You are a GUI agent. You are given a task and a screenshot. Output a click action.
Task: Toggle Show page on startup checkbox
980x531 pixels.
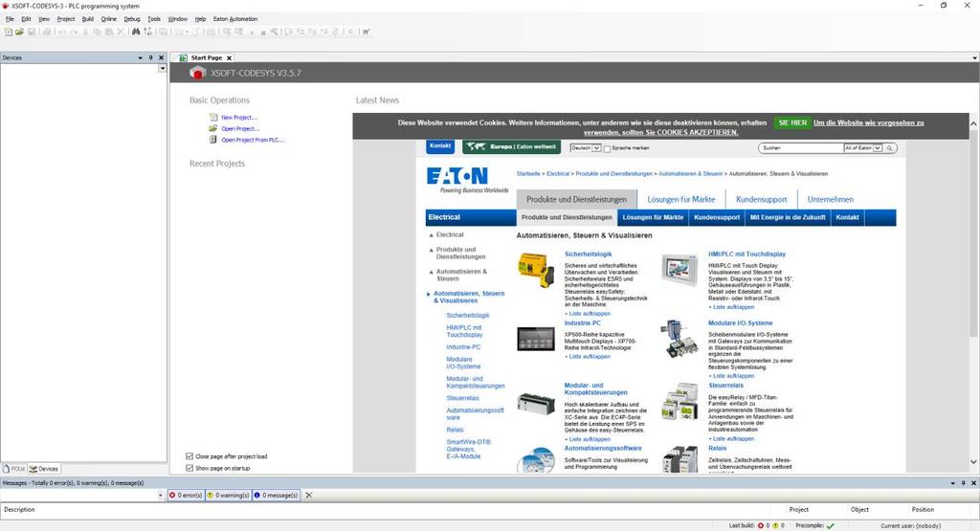click(189, 468)
